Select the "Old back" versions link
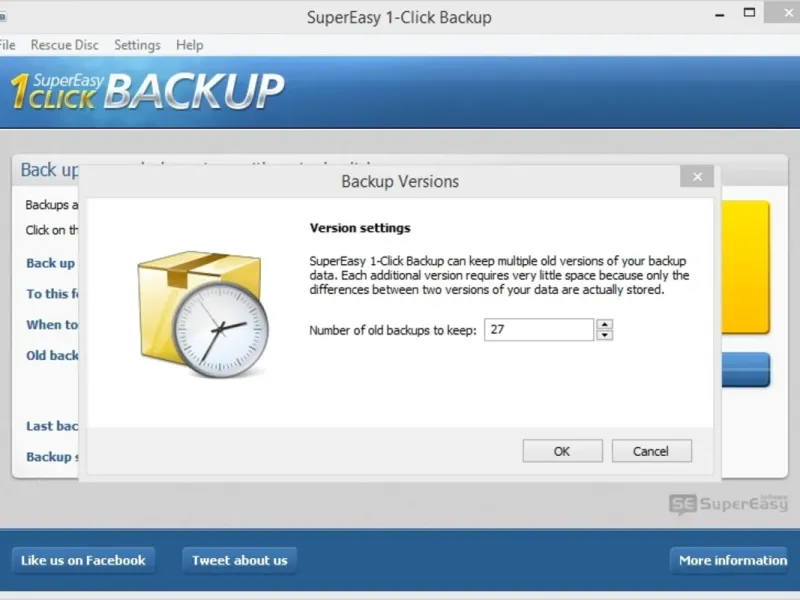The image size is (800, 600). pos(52,355)
